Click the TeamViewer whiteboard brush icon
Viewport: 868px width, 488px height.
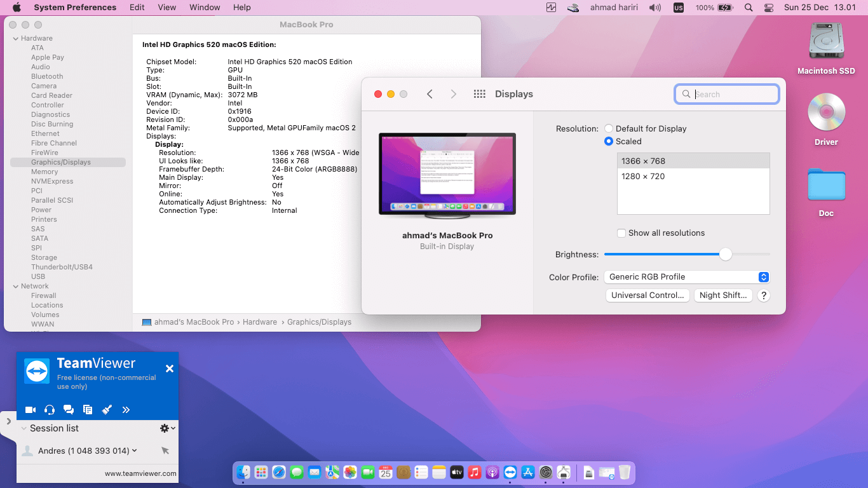tap(107, 410)
